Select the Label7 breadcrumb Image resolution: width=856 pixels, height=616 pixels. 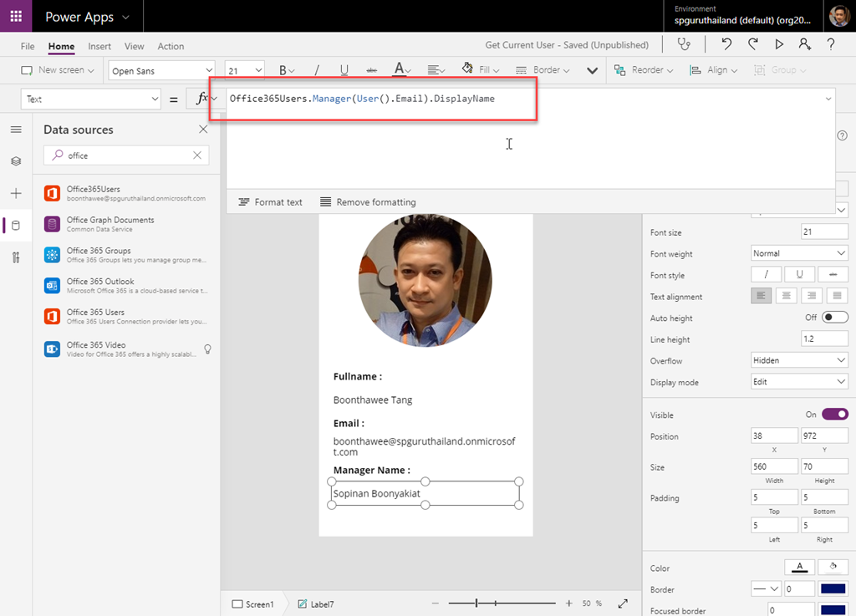(x=315, y=604)
